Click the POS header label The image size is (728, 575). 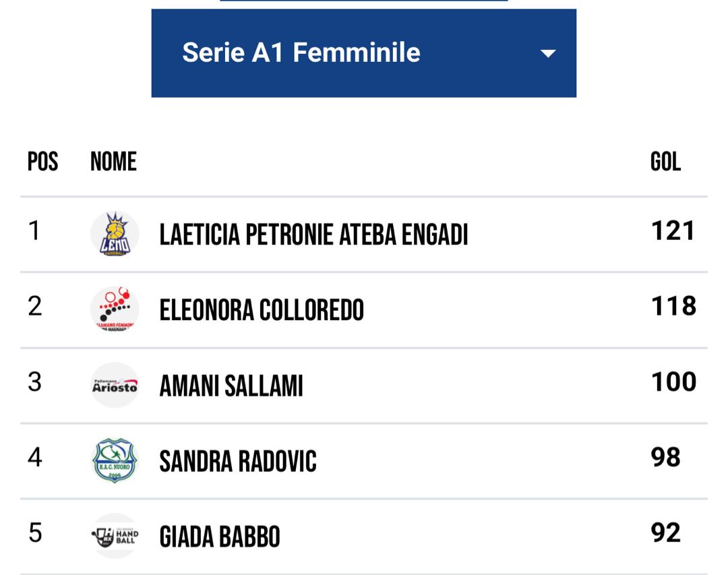point(42,162)
